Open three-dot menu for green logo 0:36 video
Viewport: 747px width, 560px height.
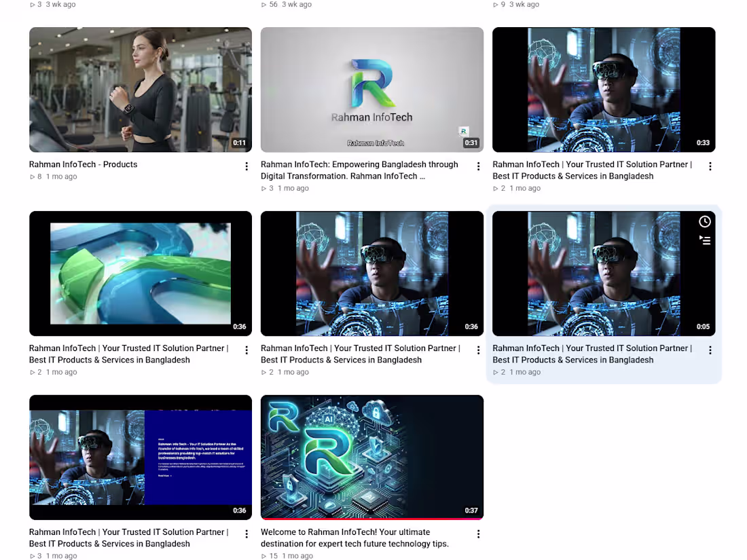click(x=247, y=350)
